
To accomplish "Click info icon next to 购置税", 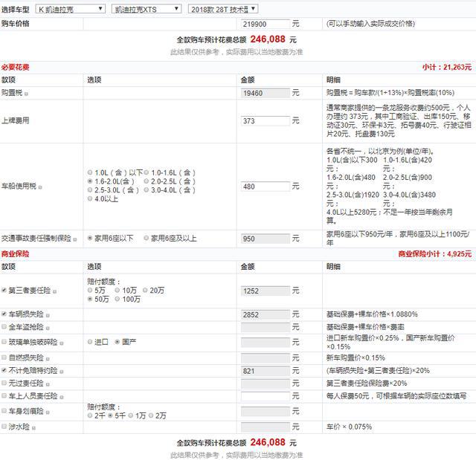I will click(x=27, y=94).
